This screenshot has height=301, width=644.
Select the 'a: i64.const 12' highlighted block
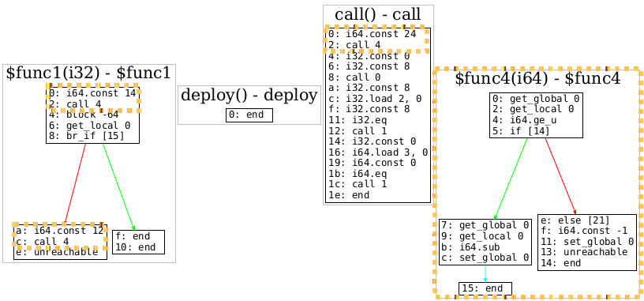[x=60, y=236]
